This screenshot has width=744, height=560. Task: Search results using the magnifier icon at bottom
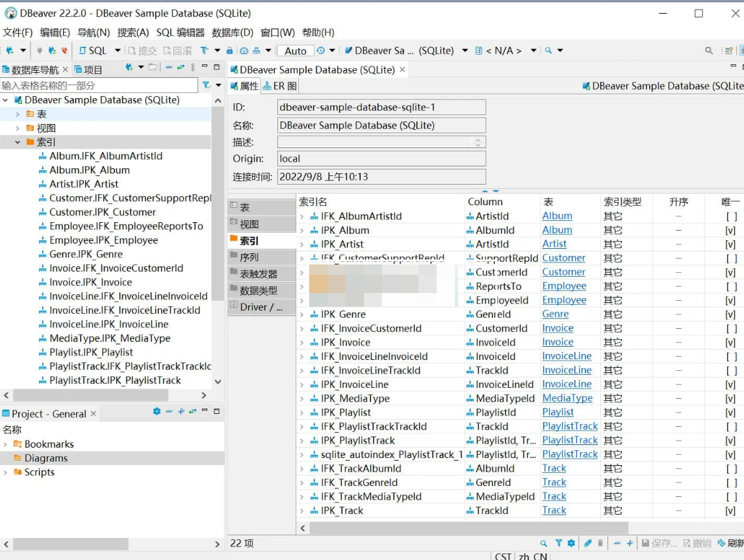click(x=543, y=543)
